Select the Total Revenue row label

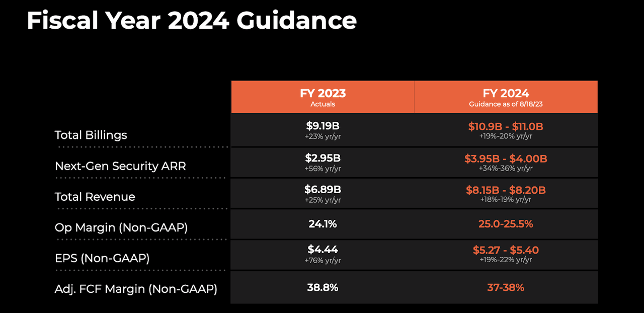(x=95, y=197)
